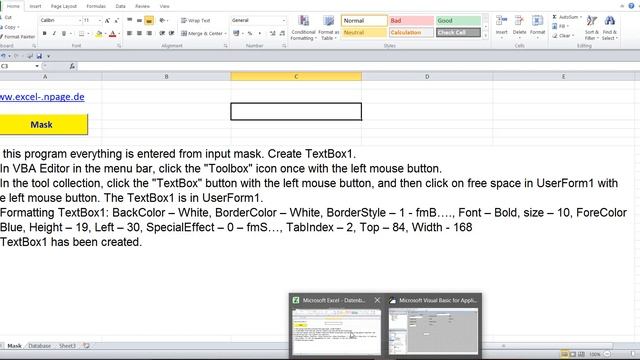Click the Save floppy disk icon
This screenshot has height=360, width=640.
[39, 56]
